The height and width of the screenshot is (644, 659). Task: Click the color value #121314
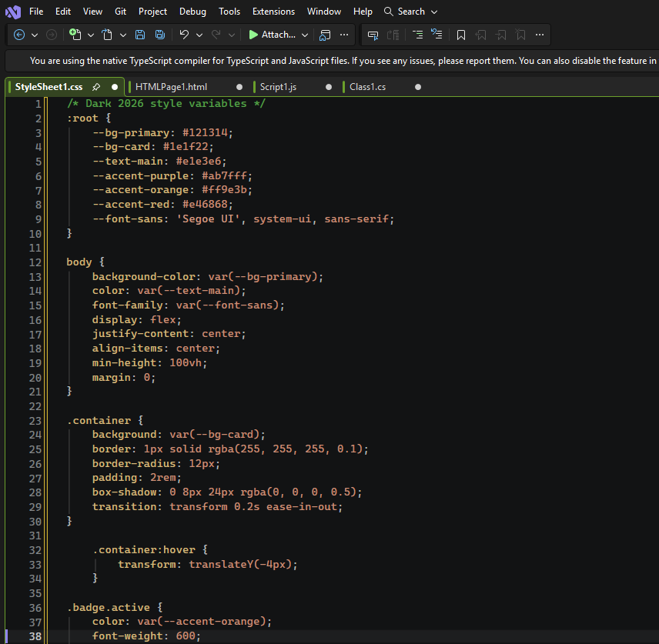click(205, 133)
